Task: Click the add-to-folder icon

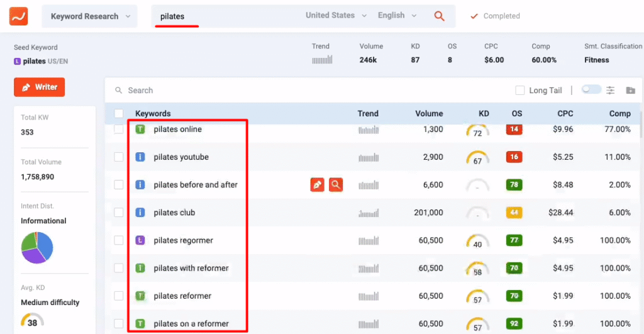Action: pyautogui.click(x=630, y=90)
